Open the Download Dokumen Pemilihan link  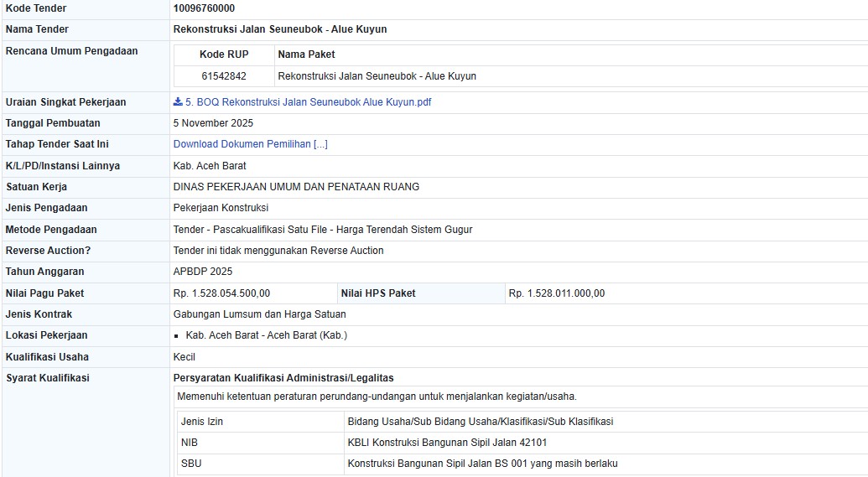(250, 144)
